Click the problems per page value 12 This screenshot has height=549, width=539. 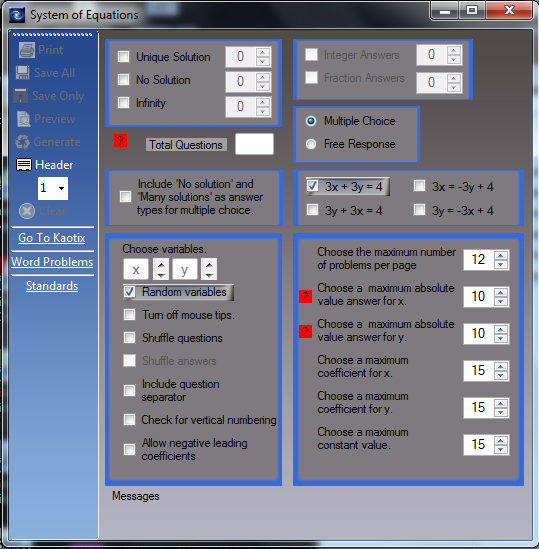point(478,260)
